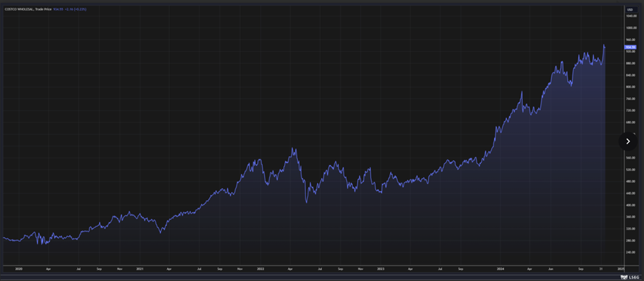Click the next arrow chevron button
644x281 pixels.
(627, 141)
